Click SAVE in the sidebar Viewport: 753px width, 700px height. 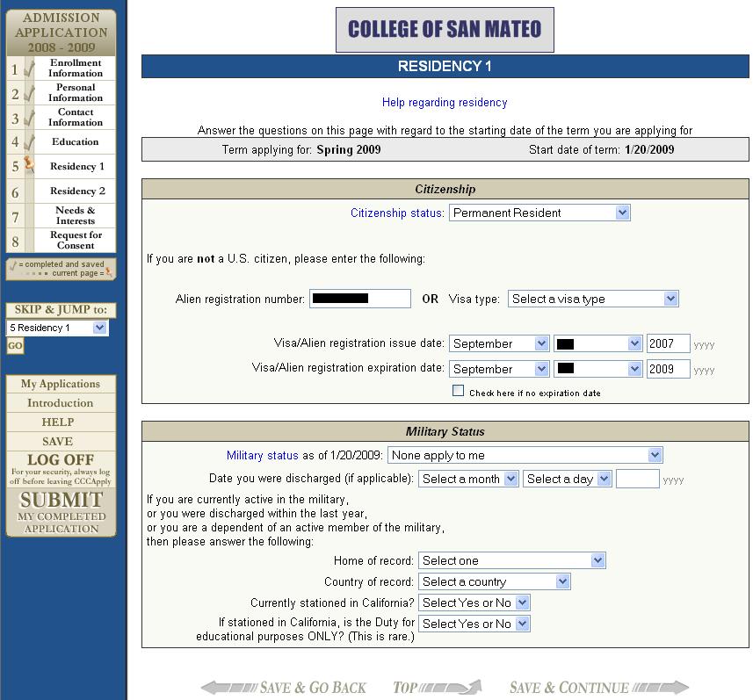61,442
